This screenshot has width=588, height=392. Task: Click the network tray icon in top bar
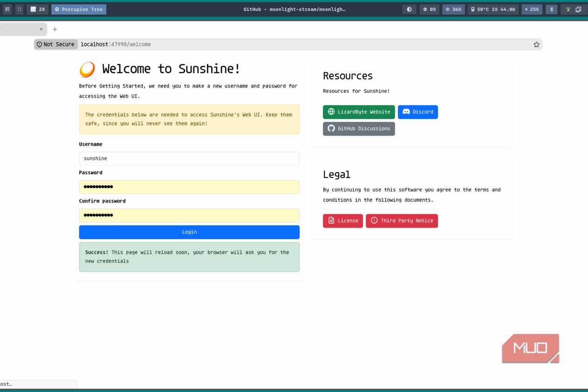(x=568, y=9)
